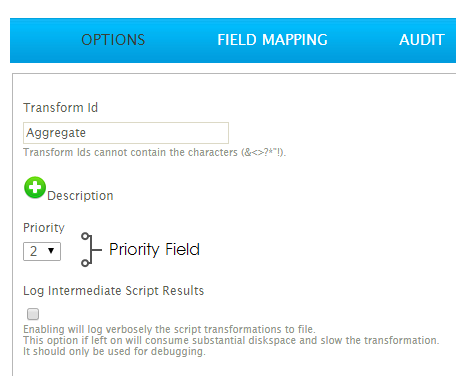Expand Description with the green plus icon
Viewport: 466px width, 386px height.
coord(35,187)
